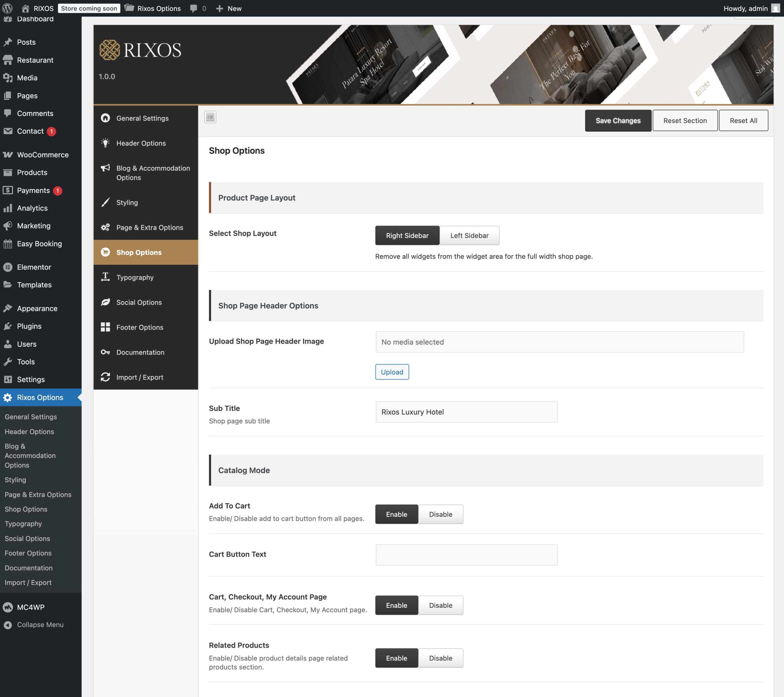Screen dimensions: 784x697
Task: Click the No media selected field
Action: [x=560, y=342]
